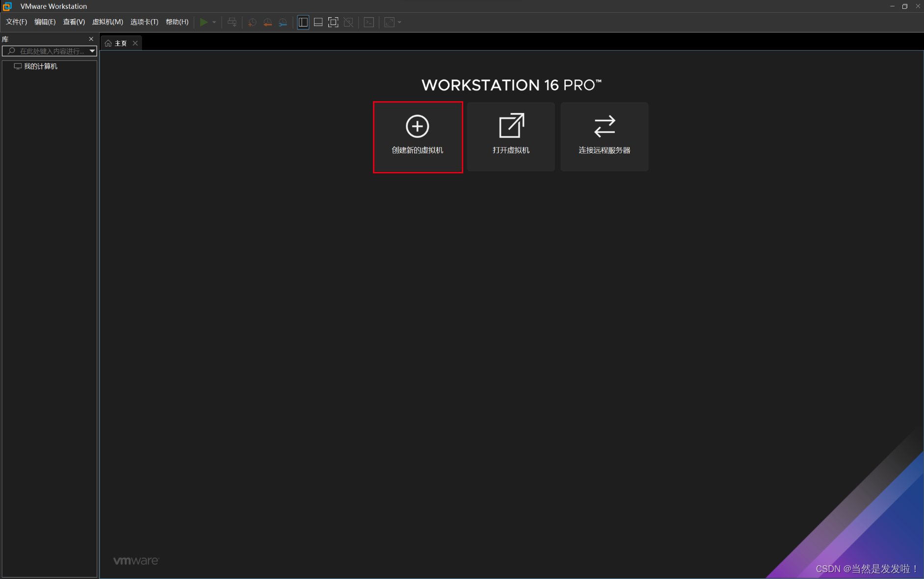924x579 pixels.
Task: Open the snapshot manager icon
Action: [x=283, y=22]
